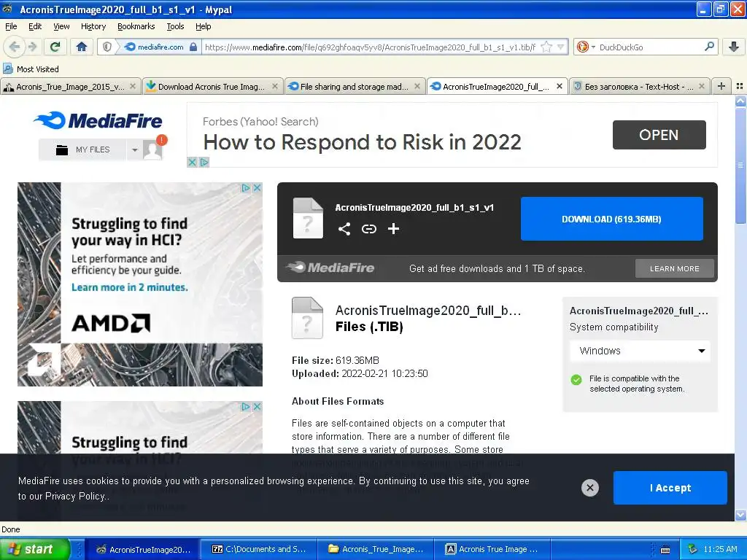Open AdChoices icon on the first AMD ad
747x560 pixels.
(x=246, y=187)
